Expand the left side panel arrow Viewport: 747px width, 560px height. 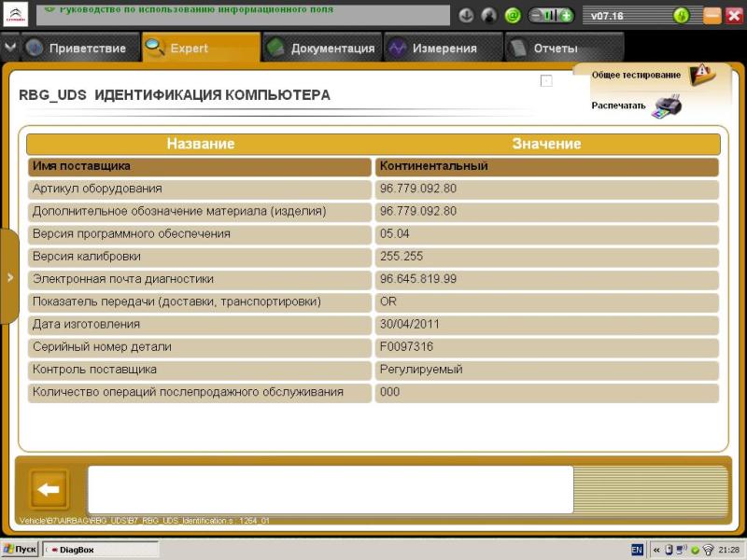pyautogui.click(x=9, y=276)
